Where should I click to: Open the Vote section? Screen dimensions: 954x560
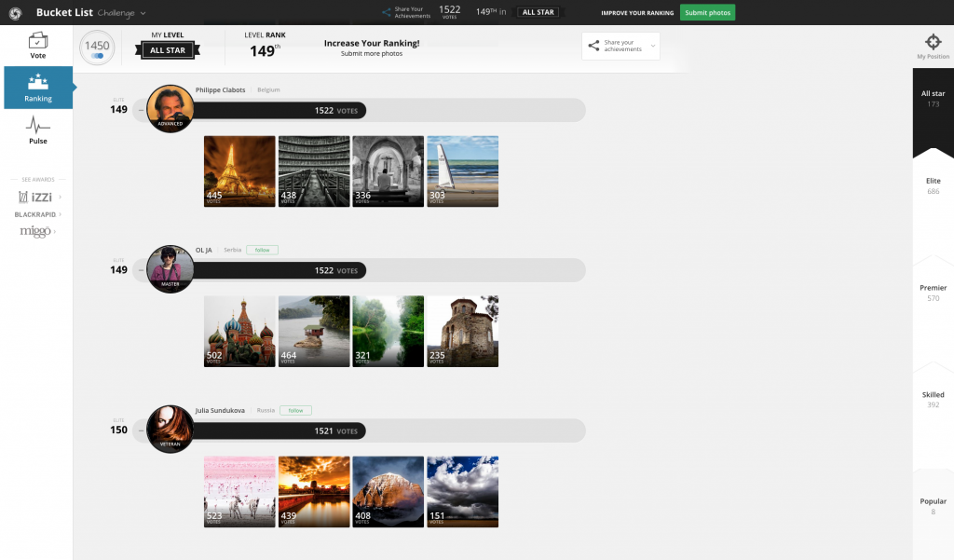(x=37, y=46)
